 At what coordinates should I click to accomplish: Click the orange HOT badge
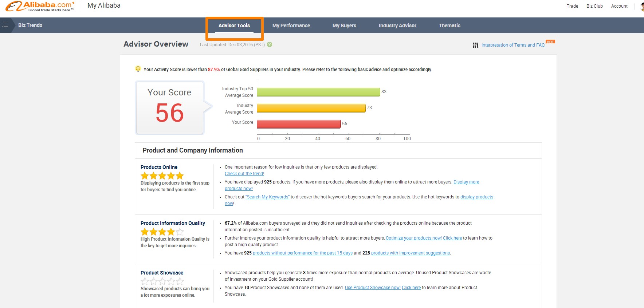click(550, 42)
